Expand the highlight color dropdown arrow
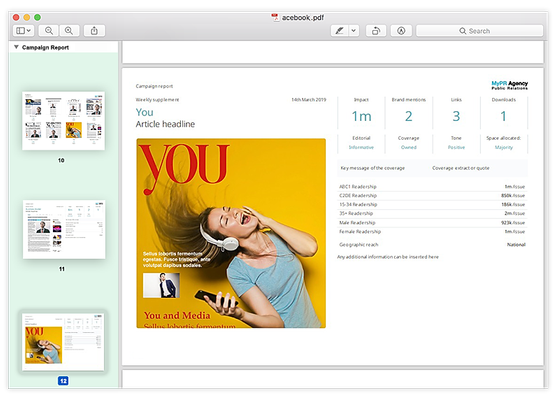Screen dimensions: 559x400 coord(354,31)
